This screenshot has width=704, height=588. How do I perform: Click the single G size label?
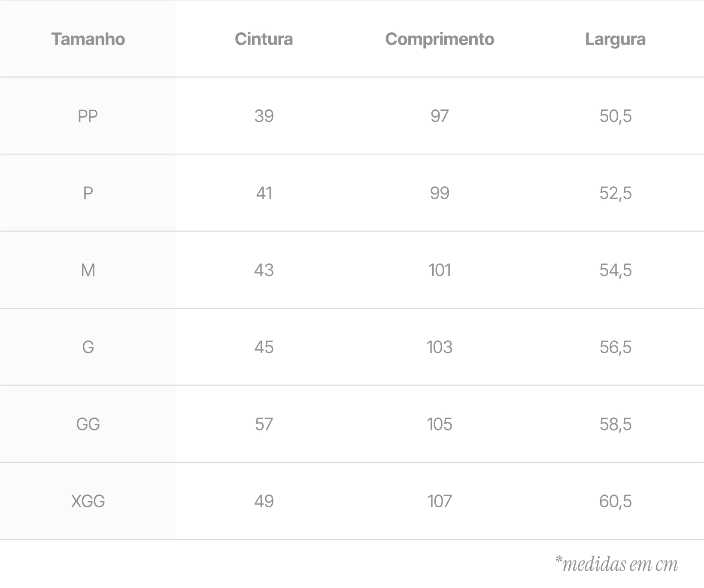88,347
